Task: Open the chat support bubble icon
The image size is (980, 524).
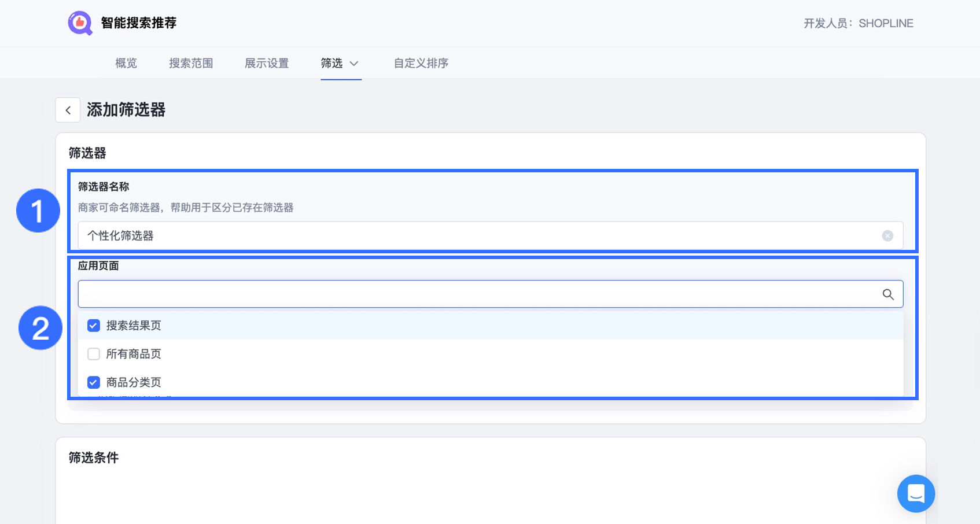Action: (916, 493)
